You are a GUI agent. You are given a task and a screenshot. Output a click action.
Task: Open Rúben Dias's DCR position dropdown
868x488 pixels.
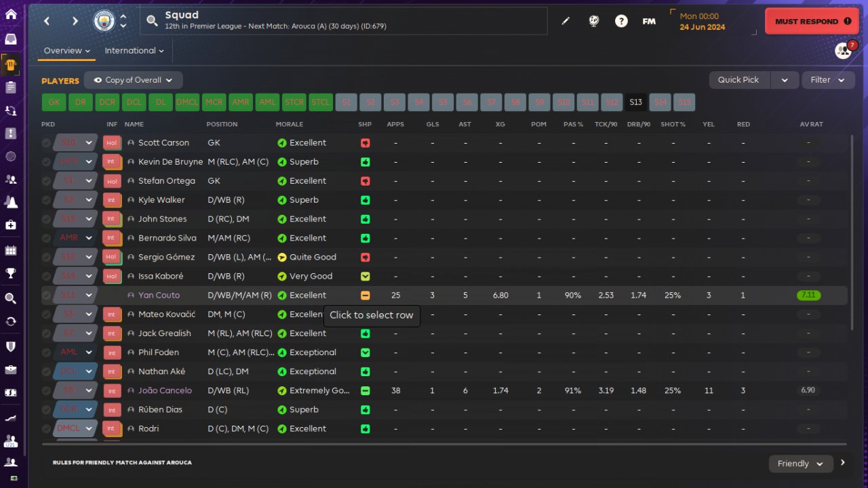click(76, 409)
